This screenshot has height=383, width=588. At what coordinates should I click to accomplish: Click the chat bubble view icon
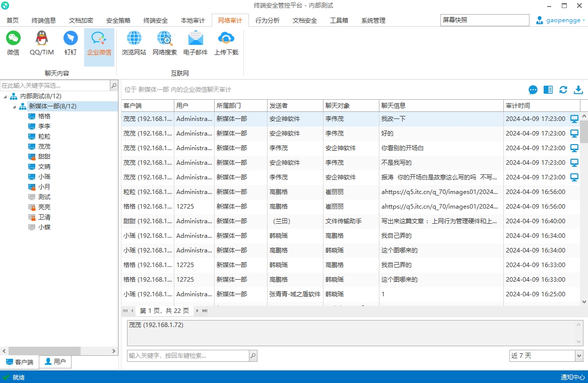click(x=533, y=90)
